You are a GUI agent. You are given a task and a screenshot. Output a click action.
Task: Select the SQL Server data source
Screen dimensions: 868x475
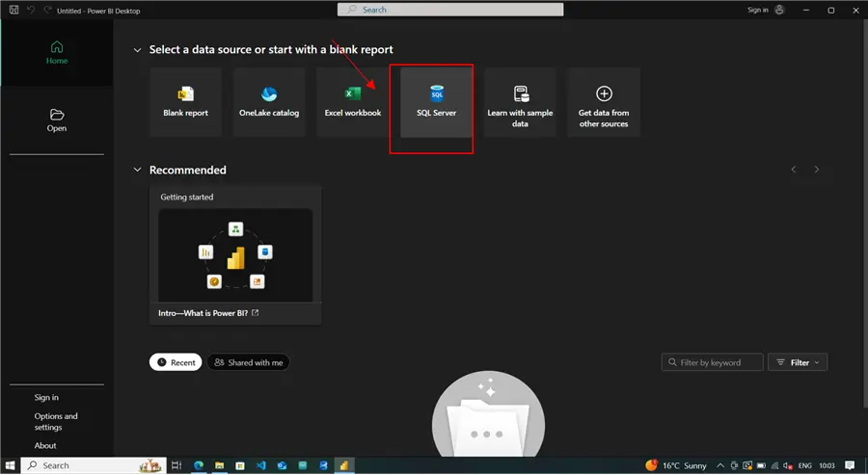(436, 102)
